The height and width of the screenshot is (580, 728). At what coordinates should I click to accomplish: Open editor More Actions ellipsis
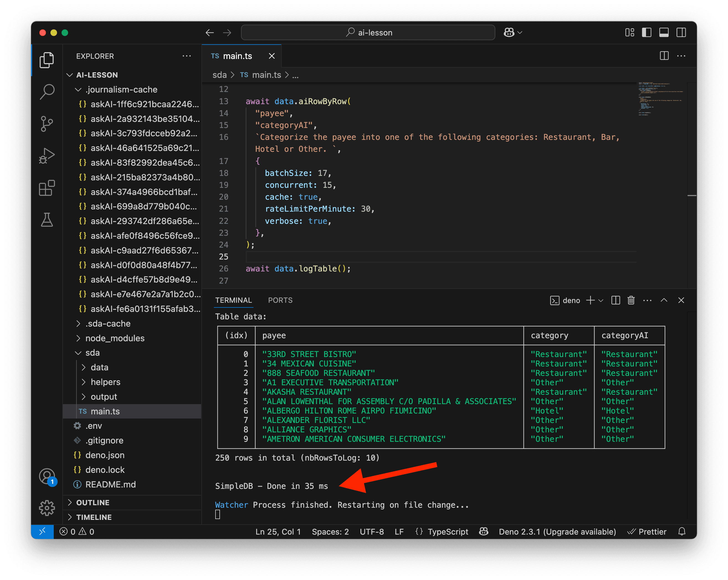coord(681,56)
